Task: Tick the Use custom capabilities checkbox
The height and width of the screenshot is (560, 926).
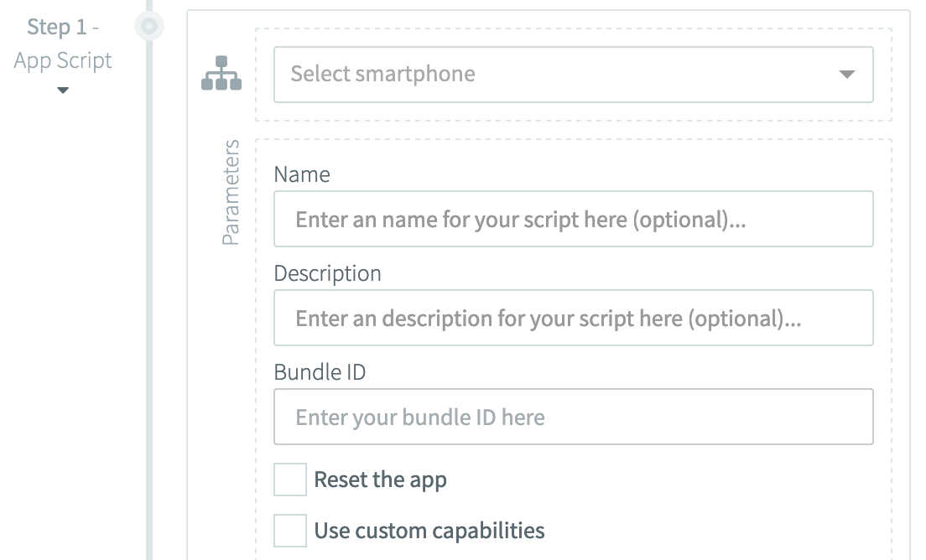Action: [x=290, y=531]
